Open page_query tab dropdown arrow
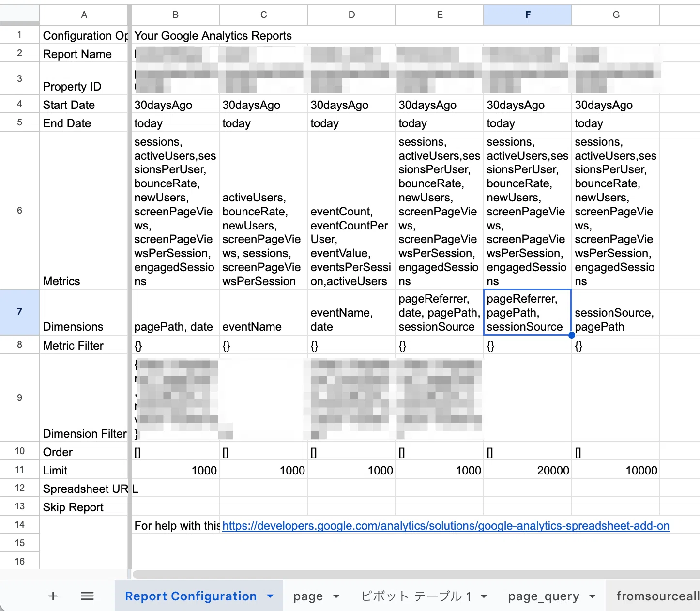The height and width of the screenshot is (611, 700). coord(592,596)
